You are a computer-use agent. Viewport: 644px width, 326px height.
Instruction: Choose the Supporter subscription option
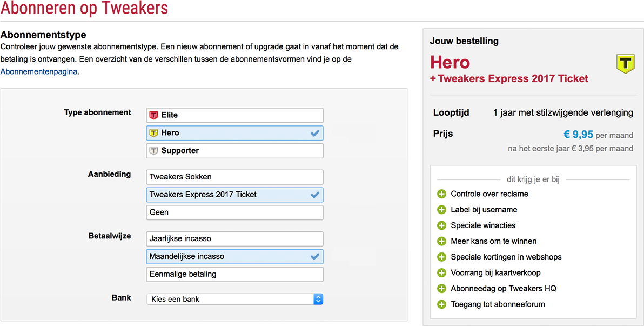(x=234, y=151)
